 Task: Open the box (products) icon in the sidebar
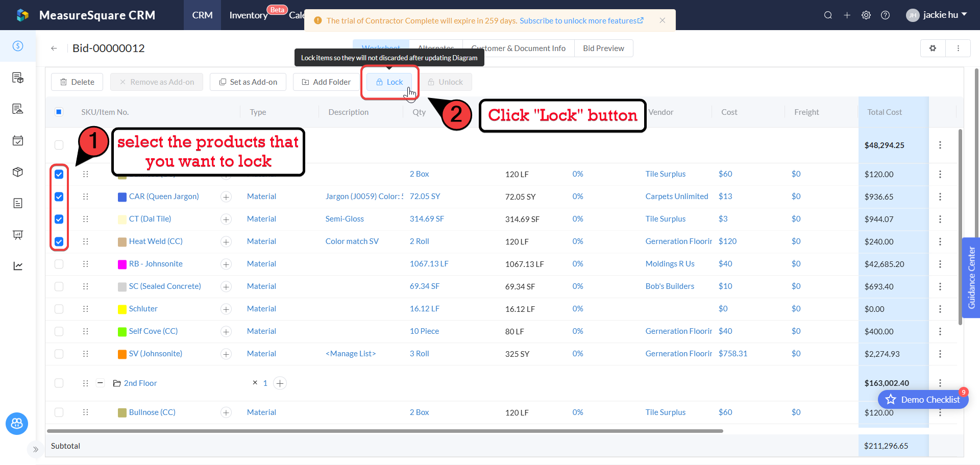pos(18,172)
